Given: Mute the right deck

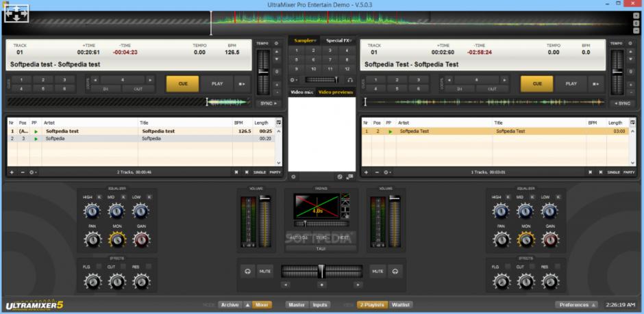Looking at the screenshot, I should click(378, 271).
